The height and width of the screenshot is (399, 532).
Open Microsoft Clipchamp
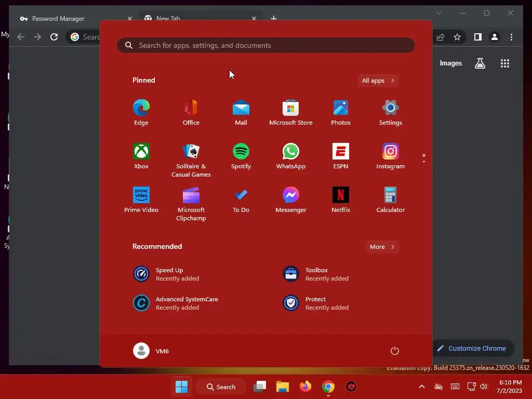click(x=191, y=204)
